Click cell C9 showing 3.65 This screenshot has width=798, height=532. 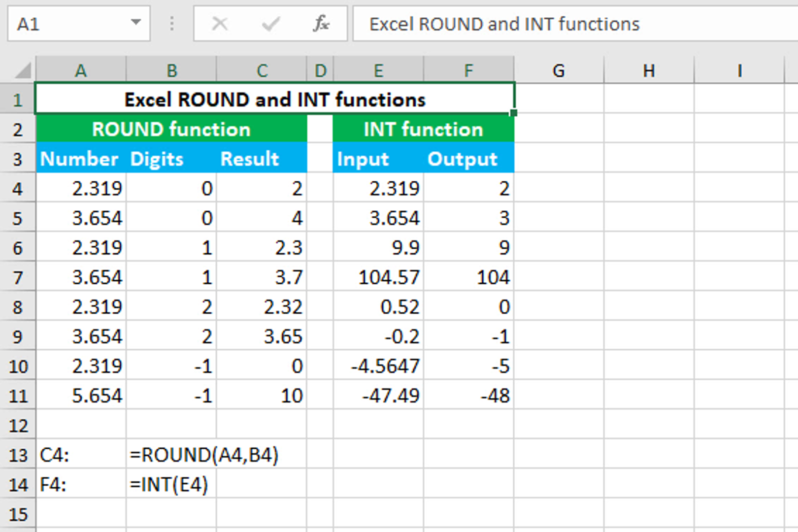click(262, 336)
